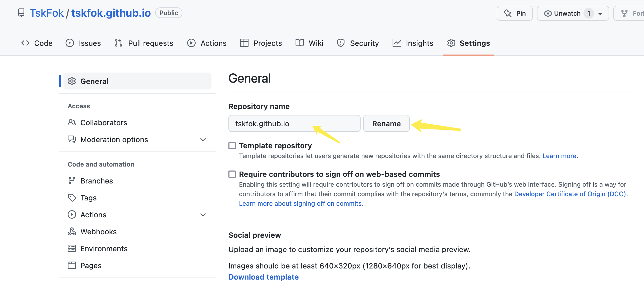This screenshot has width=644, height=287.
Task: Open the Insights tab
Action: tap(413, 43)
